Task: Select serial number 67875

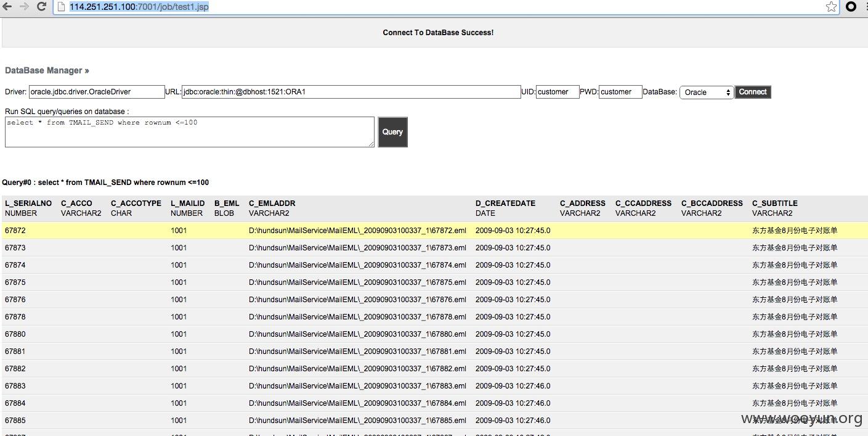Action: [15, 282]
